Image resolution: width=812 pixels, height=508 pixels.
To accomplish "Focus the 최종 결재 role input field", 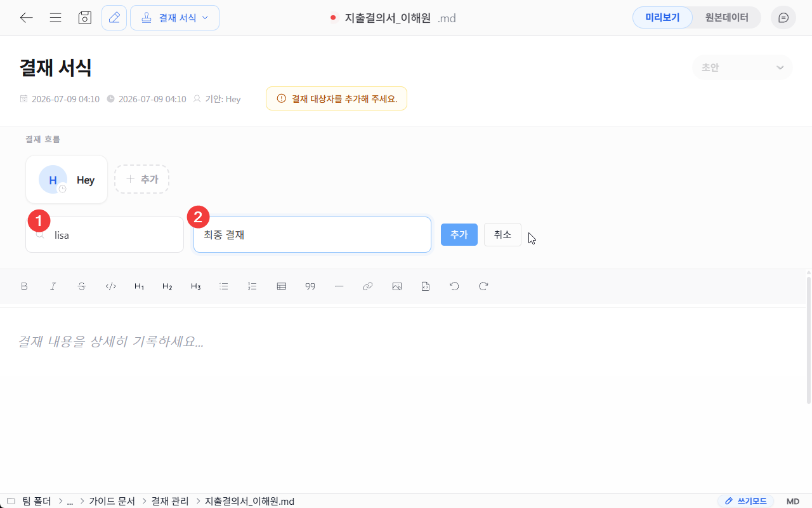I will (x=312, y=235).
